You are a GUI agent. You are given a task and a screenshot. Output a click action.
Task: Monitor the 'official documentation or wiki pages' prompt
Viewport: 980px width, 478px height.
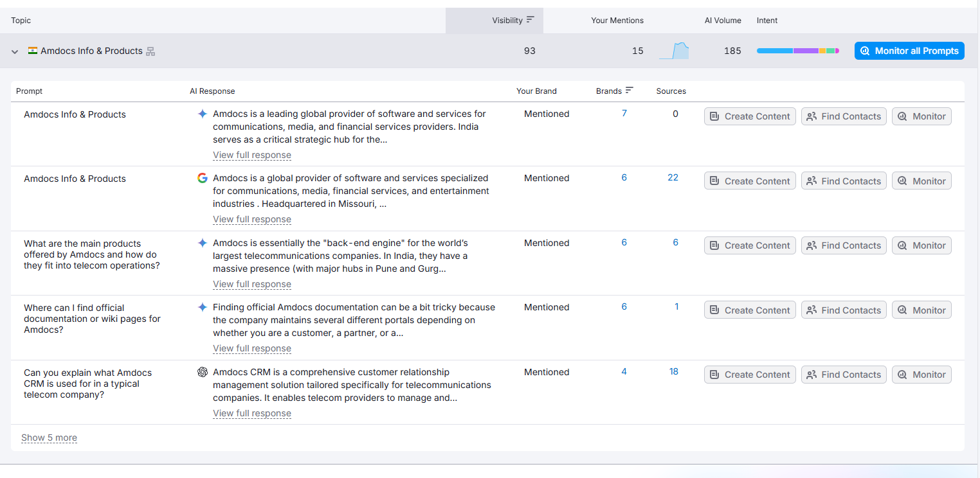921,310
